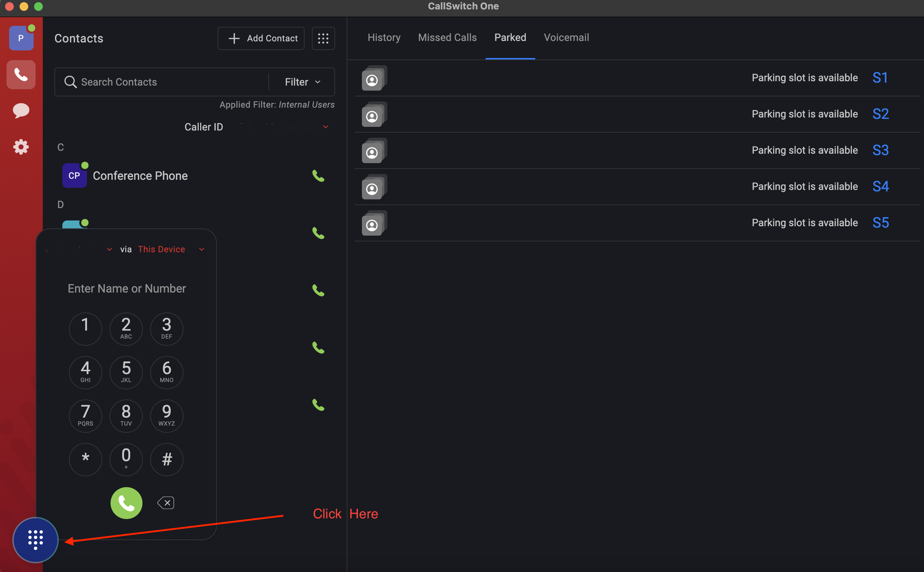Viewport: 924px width, 572px height.
Task: Select parking slot S5 label
Action: (880, 223)
